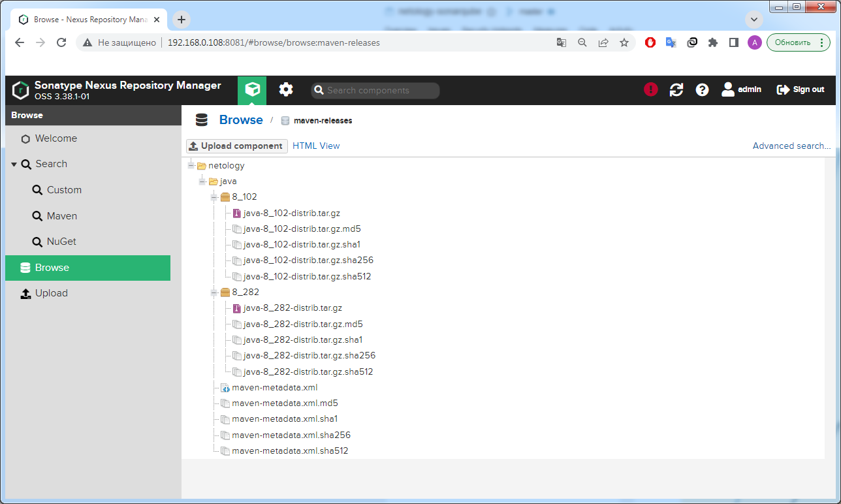Viewport: 841px width, 504px height.
Task: Close the Nexus Repository Manager tab
Action: 156,20
